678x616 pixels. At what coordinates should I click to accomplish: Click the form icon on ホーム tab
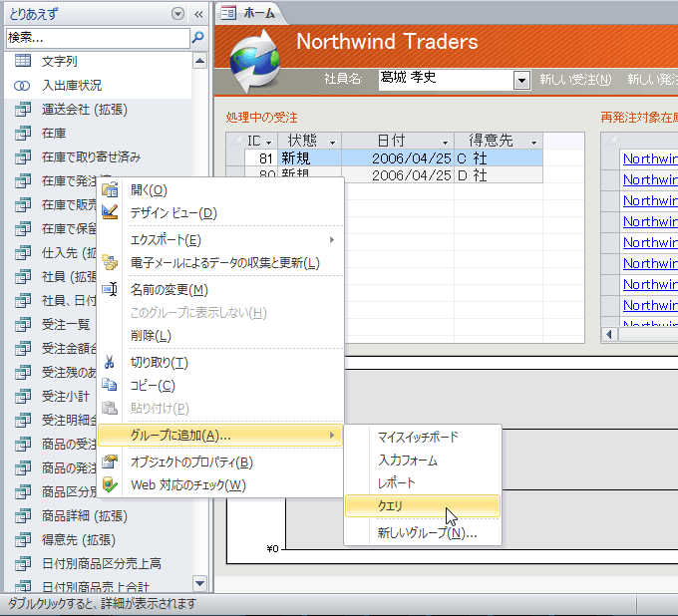(x=228, y=13)
